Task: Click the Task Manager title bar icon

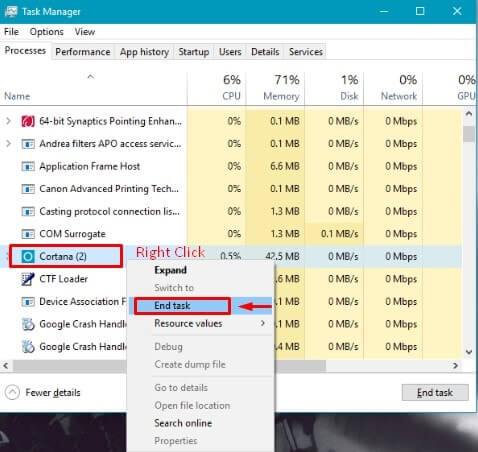Action: [11, 11]
